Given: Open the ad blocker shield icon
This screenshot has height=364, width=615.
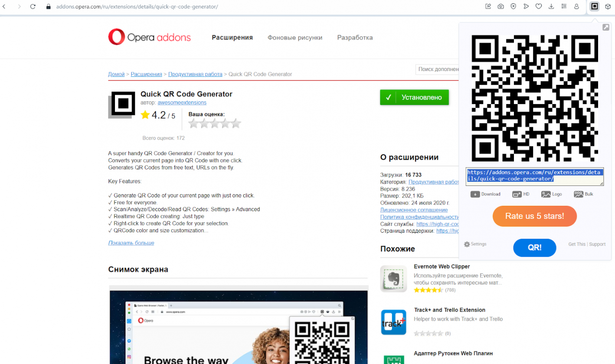Looking at the screenshot, I should [x=513, y=6].
